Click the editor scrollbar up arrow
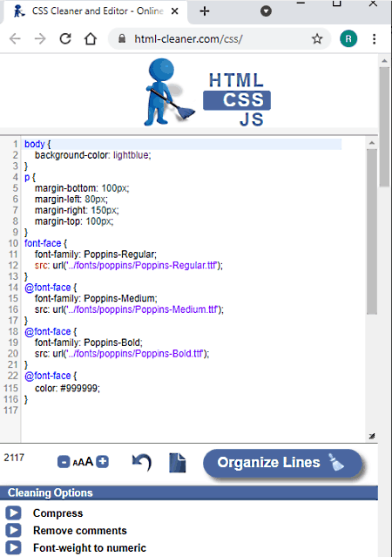 click(x=372, y=143)
